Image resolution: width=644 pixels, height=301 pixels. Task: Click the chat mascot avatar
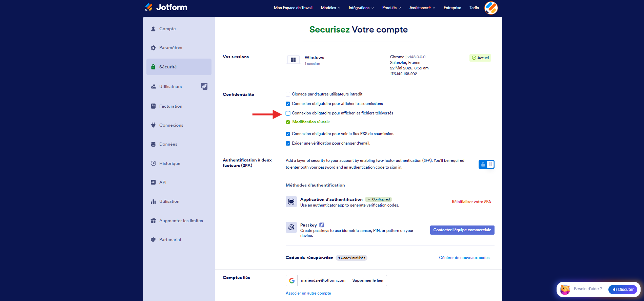pos(565,289)
